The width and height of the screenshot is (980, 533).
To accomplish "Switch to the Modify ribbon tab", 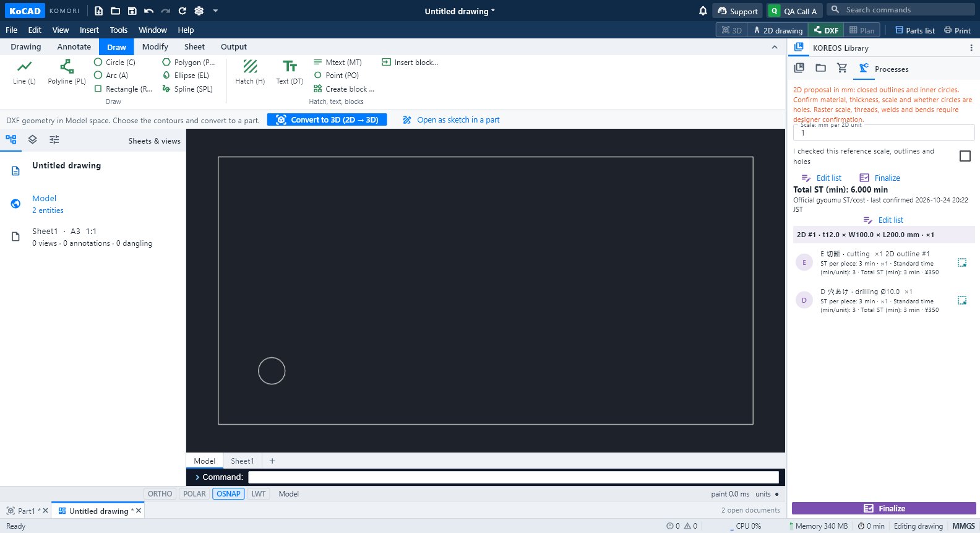I will (x=155, y=46).
